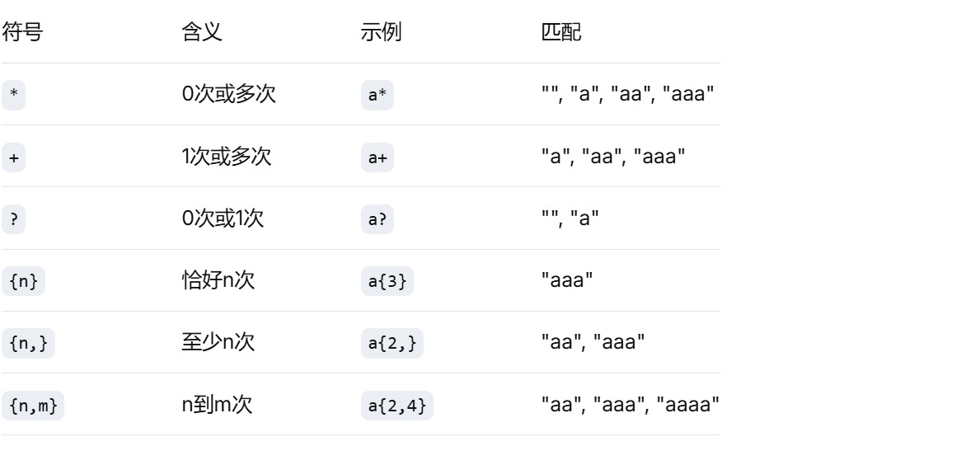Click the a* example code

point(377,95)
